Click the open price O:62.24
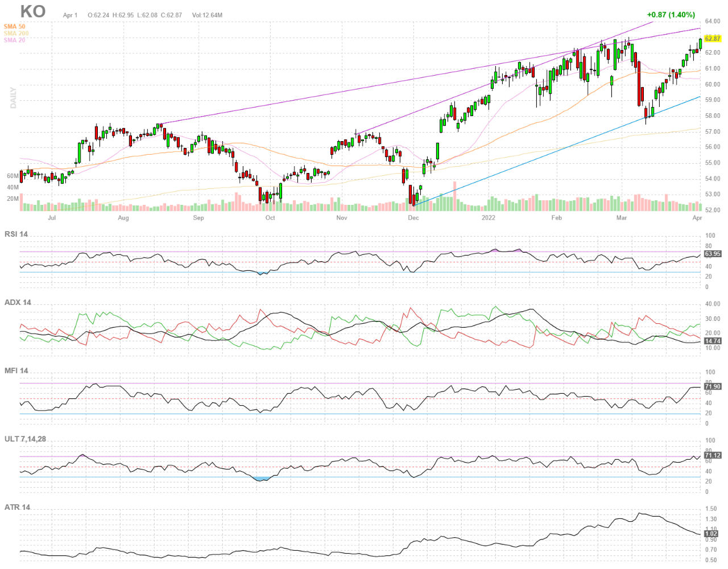The image size is (728, 569). tap(98, 15)
